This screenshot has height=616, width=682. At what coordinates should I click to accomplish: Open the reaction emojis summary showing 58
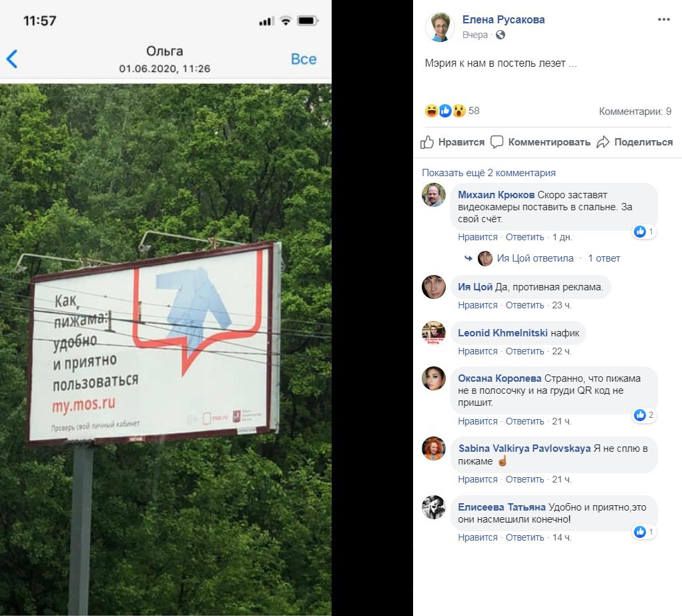452,111
